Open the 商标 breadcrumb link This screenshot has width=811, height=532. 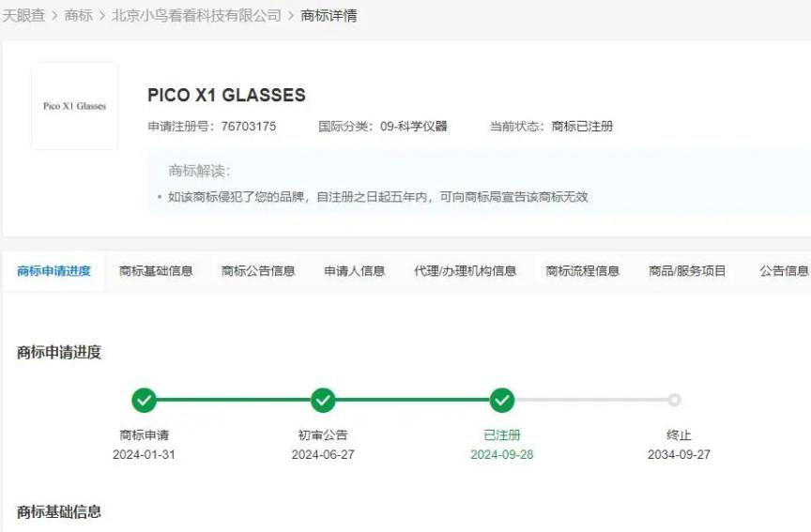79,16
